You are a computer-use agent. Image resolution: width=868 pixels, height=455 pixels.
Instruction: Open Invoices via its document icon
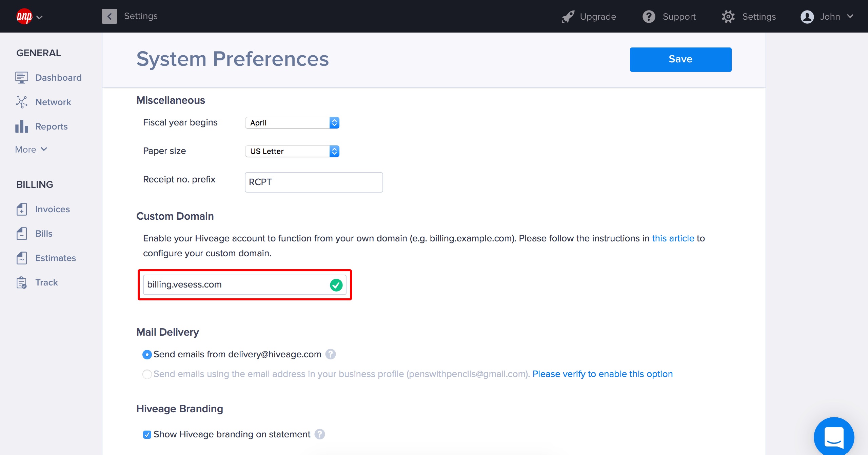pyautogui.click(x=21, y=209)
